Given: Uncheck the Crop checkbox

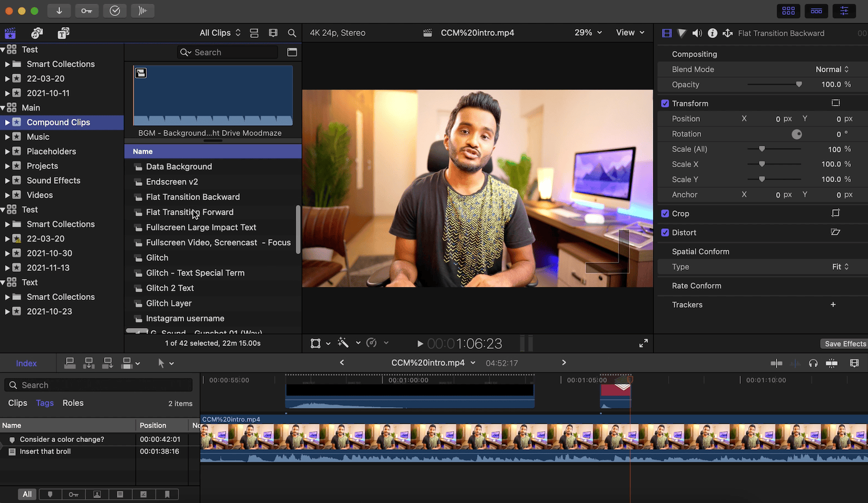Looking at the screenshot, I should (x=665, y=214).
